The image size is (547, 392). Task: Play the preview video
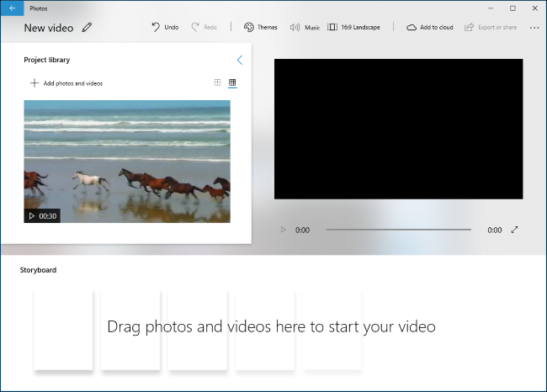(x=283, y=230)
